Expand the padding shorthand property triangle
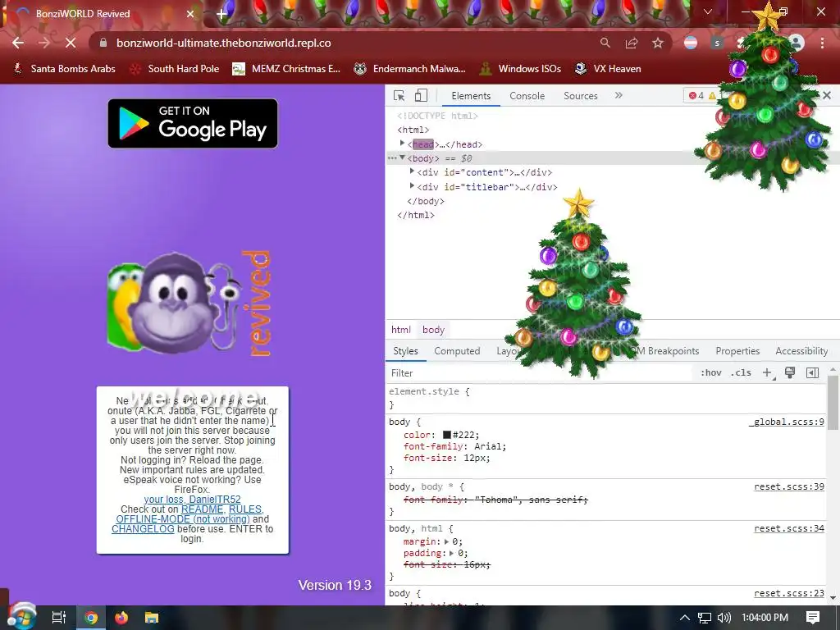The width and height of the screenshot is (840, 630). pos(452,554)
